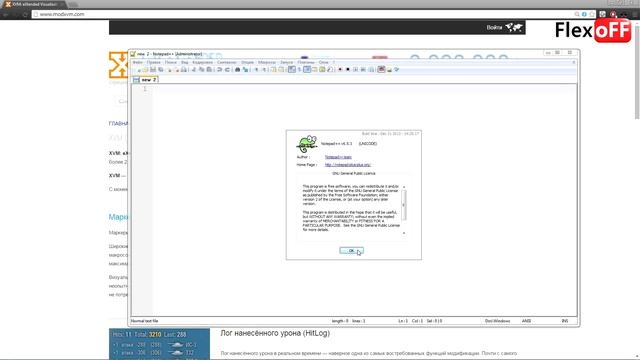
Task: Click Run Macro Multiple Times icon
Action: point(363,70)
